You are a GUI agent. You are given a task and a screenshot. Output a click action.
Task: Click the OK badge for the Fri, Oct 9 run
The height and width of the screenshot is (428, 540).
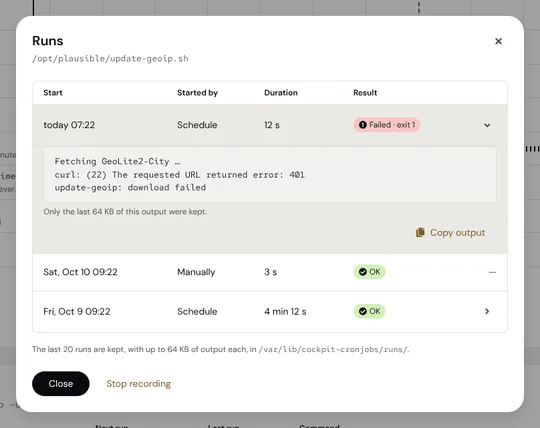pos(370,311)
